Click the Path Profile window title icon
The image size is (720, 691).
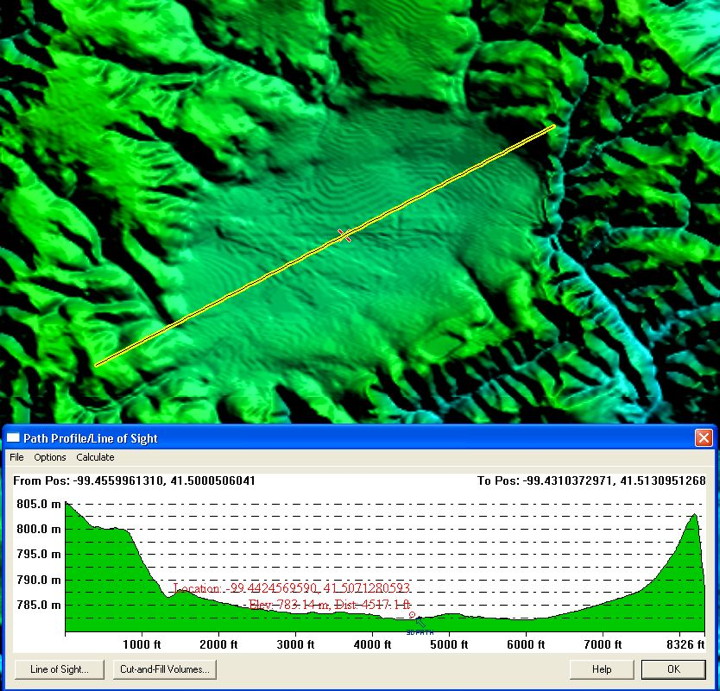(13, 438)
